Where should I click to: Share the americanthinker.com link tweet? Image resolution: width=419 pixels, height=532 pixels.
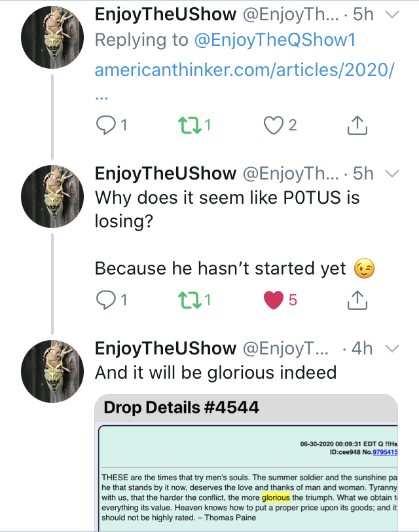point(357,125)
